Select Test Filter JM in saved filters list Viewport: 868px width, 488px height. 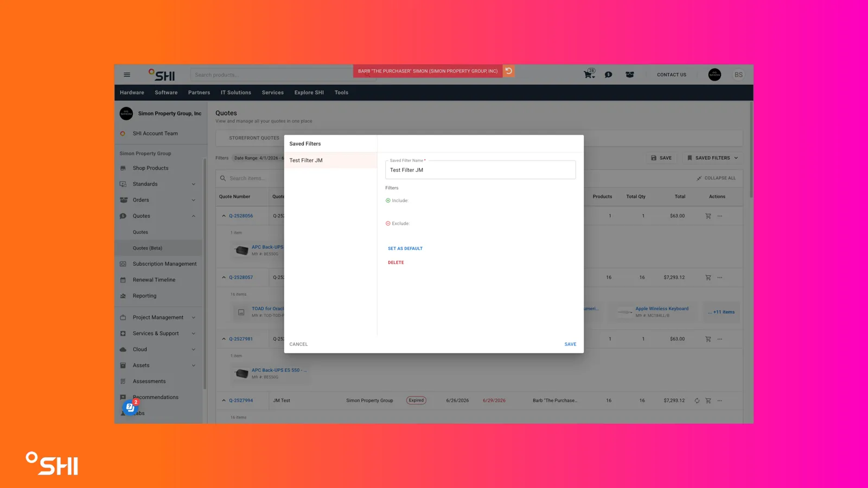[330, 160]
